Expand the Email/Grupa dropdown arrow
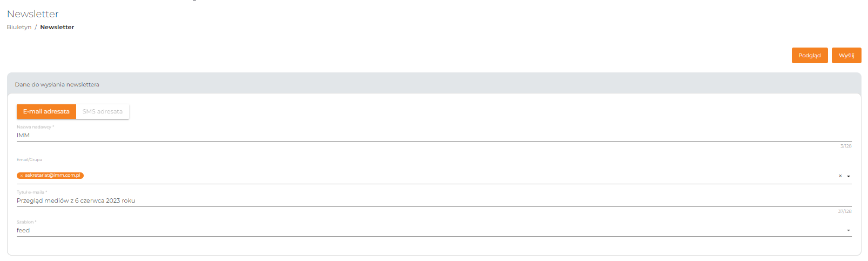This screenshot has height=261, width=868. pyautogui.click(x=849, y=176)
